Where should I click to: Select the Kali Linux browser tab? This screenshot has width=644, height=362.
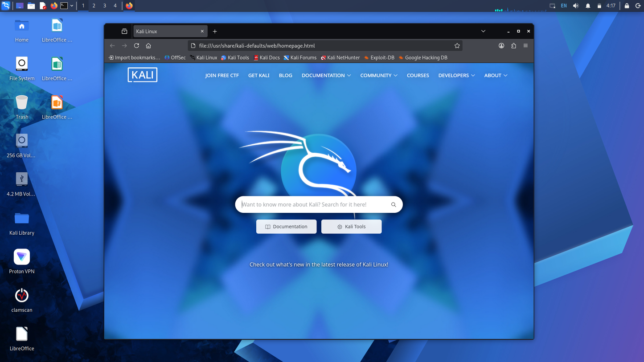[x=170, y=31]
